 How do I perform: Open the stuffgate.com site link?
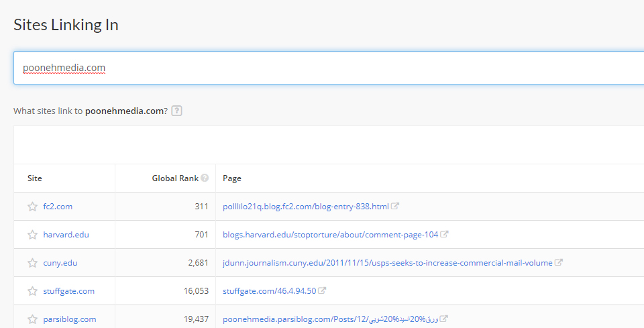[x=68, y=291]
